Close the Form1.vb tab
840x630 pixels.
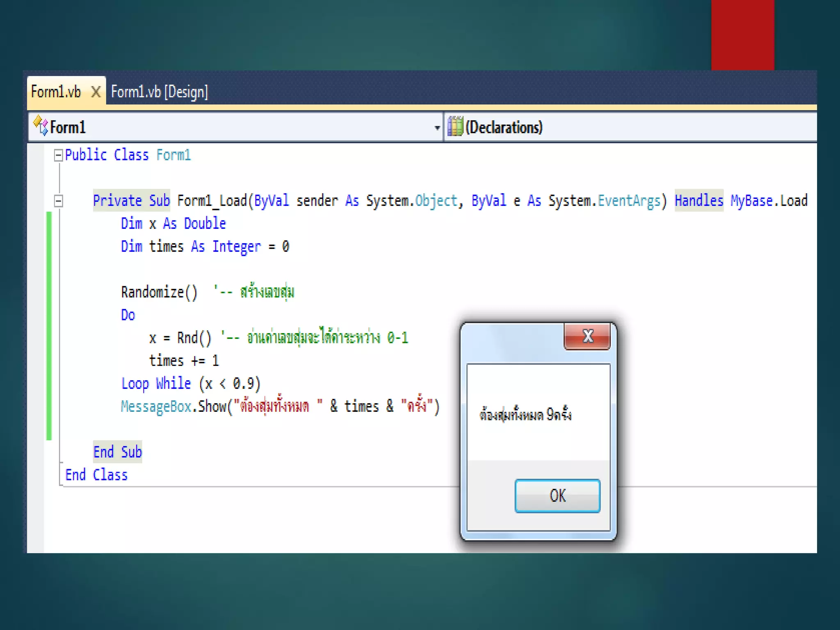coord(96,92)
